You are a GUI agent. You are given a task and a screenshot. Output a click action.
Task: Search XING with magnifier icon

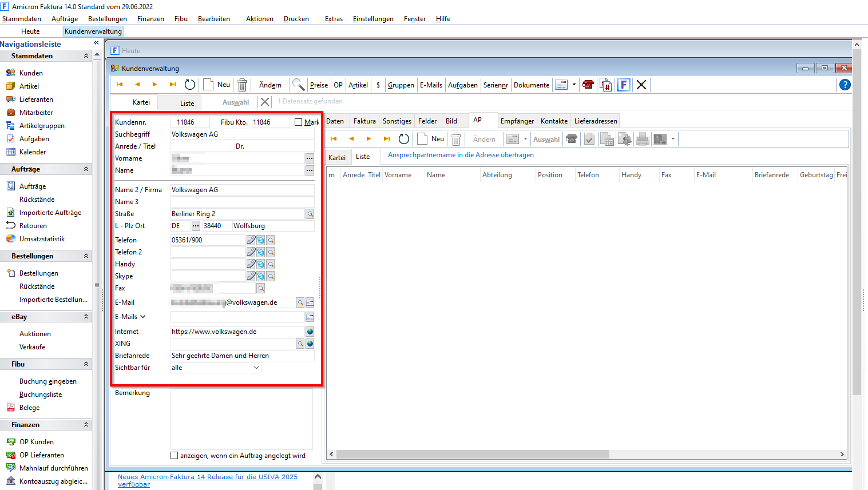(300, 344)
